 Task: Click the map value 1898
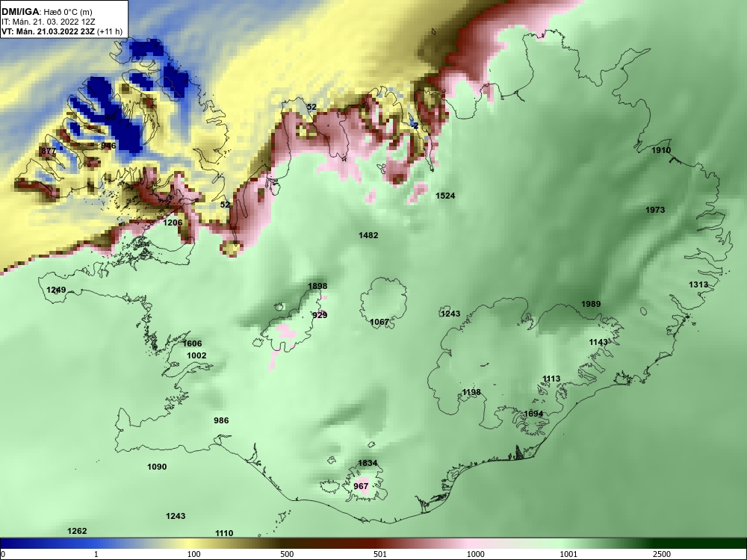[x=317, y=286]
